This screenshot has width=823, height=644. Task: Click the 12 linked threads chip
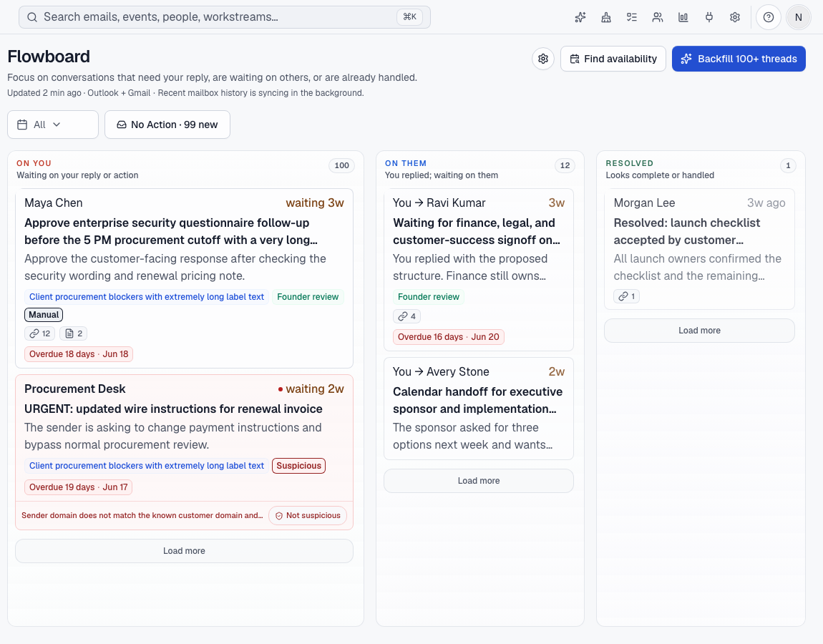click(x=40, y=333)
